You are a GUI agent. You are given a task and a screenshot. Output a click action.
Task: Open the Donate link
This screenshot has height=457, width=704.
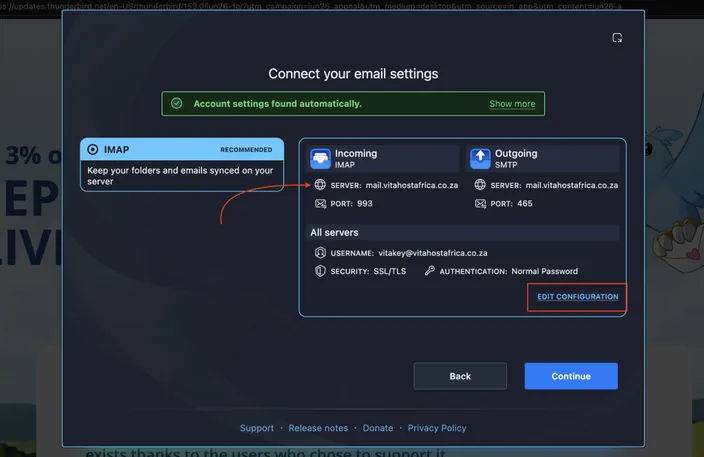378,428
